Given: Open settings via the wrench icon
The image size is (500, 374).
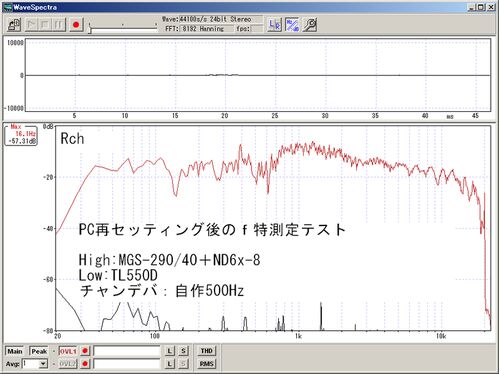Looking at the screenshot, I should pyautogui.click(x=310, y=25).
